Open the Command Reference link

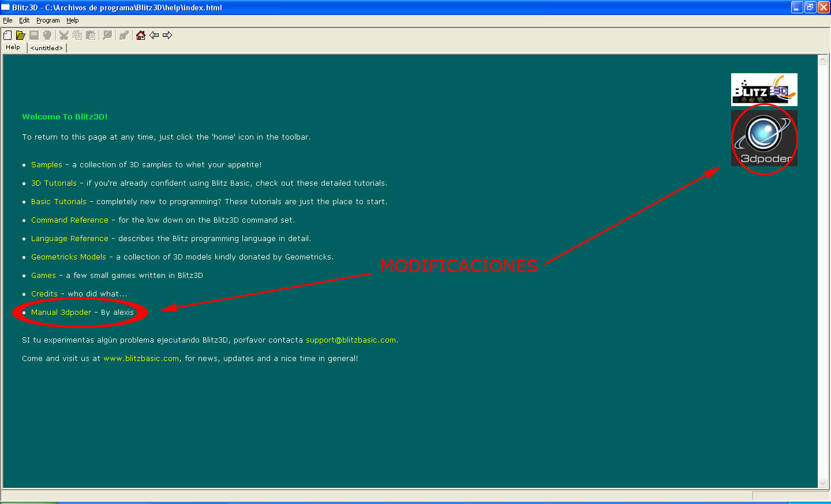tap(70, 220)
